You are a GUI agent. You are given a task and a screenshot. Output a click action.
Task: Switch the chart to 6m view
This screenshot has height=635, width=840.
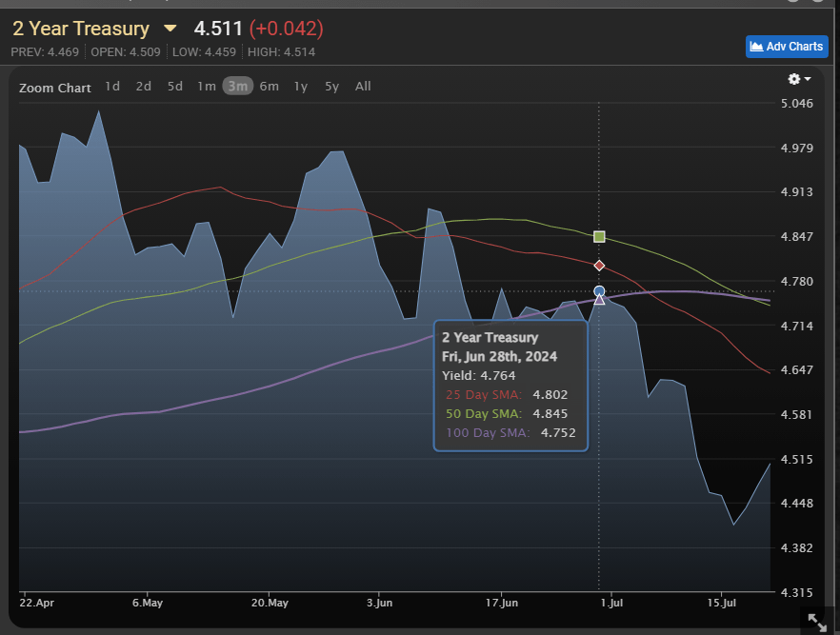(269, 87)
